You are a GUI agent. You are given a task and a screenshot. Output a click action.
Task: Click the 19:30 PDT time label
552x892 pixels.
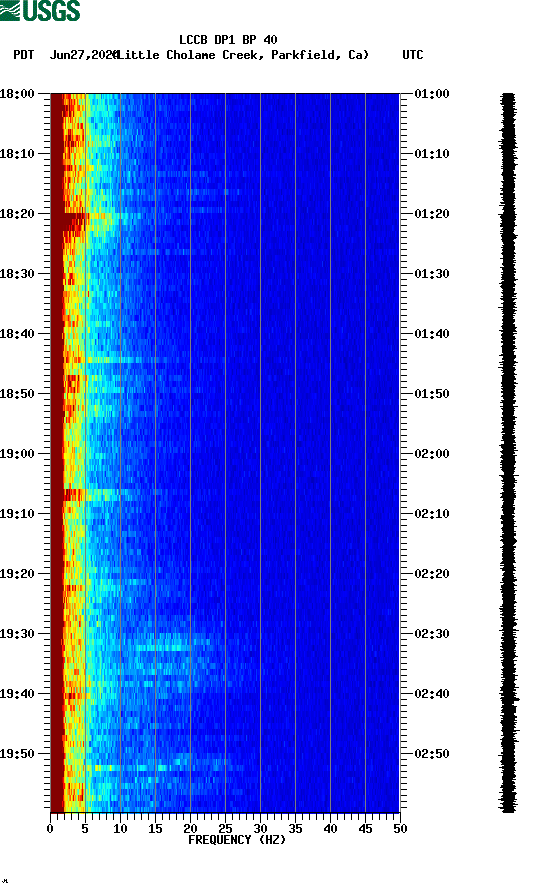(17, 634)
